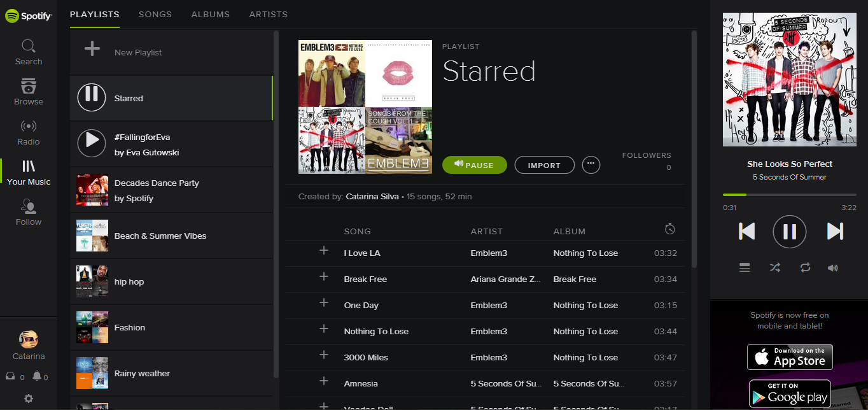Image resolution: width=868 pixels, height=410 pixels.
Task: Click She Looks So Perfect track title
Action: pyautogui.click(x=790, y=164)
